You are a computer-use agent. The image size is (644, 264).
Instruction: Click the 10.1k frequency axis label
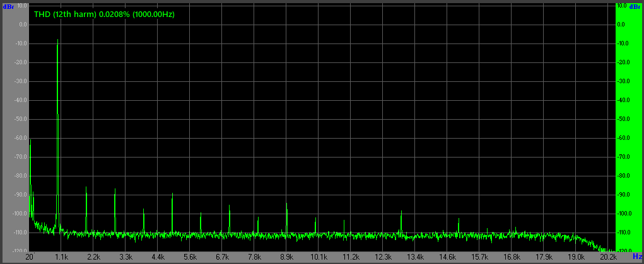pyautogui.click(x=319, y=257)
